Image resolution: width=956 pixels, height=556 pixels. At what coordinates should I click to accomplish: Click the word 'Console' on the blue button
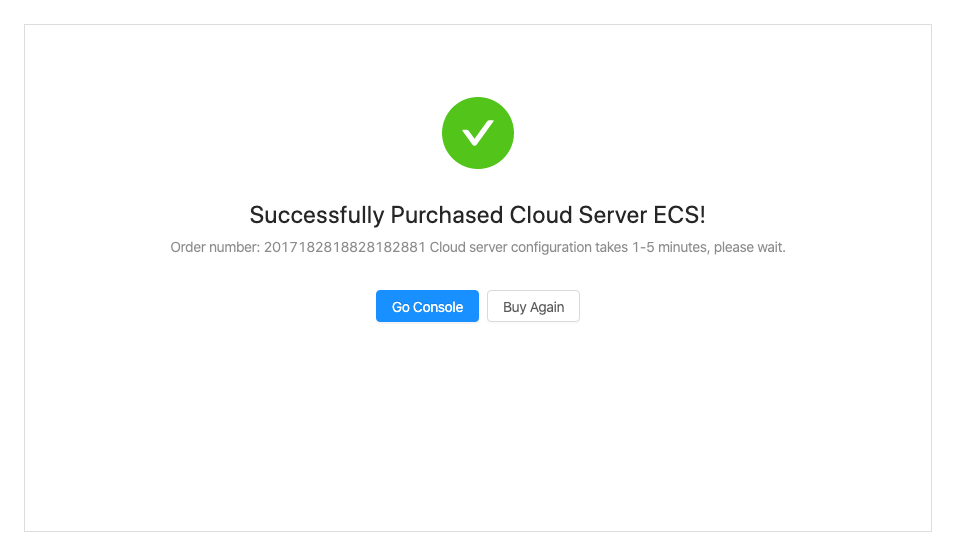click(x=438, y=307)
